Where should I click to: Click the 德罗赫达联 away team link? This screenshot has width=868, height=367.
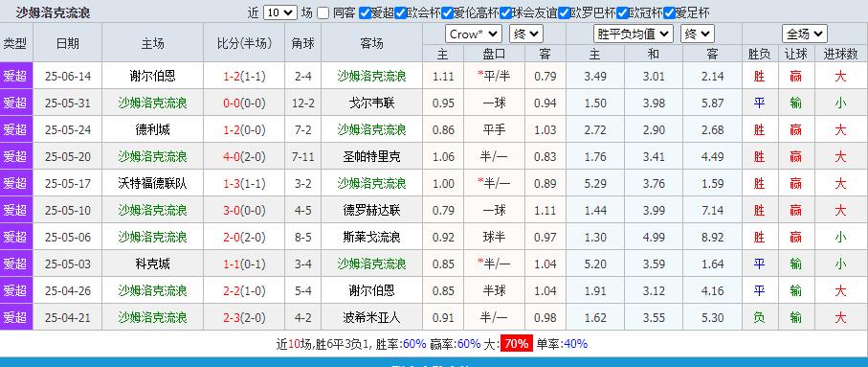click(x=371, y=210)
